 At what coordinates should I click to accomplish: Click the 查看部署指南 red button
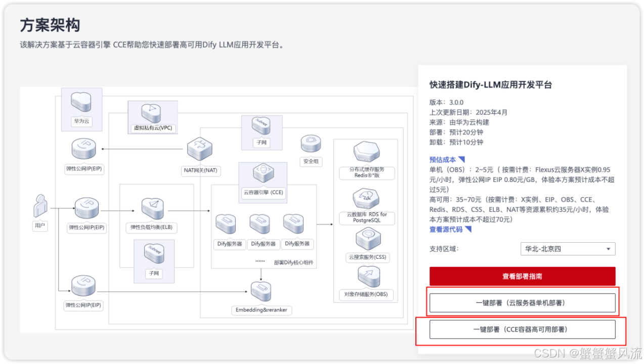tap(522, 277)
